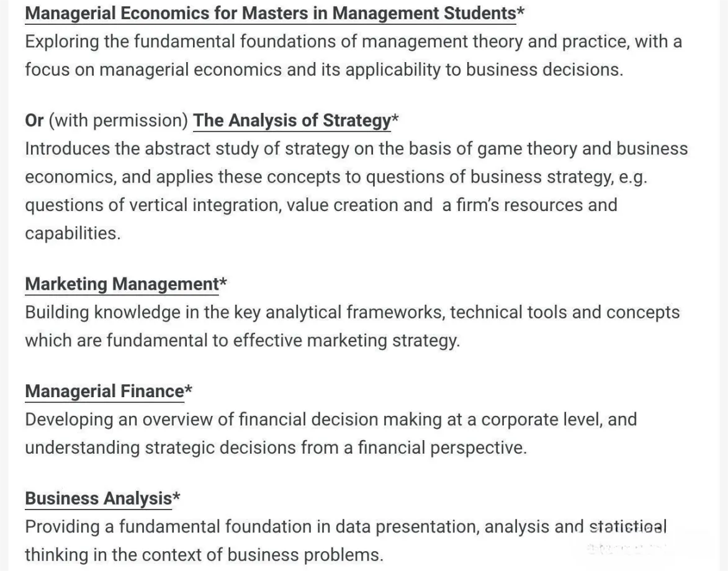Click asterisk after Marketing Management
This screenshot has width=728, height=571.
pos(223,283)
